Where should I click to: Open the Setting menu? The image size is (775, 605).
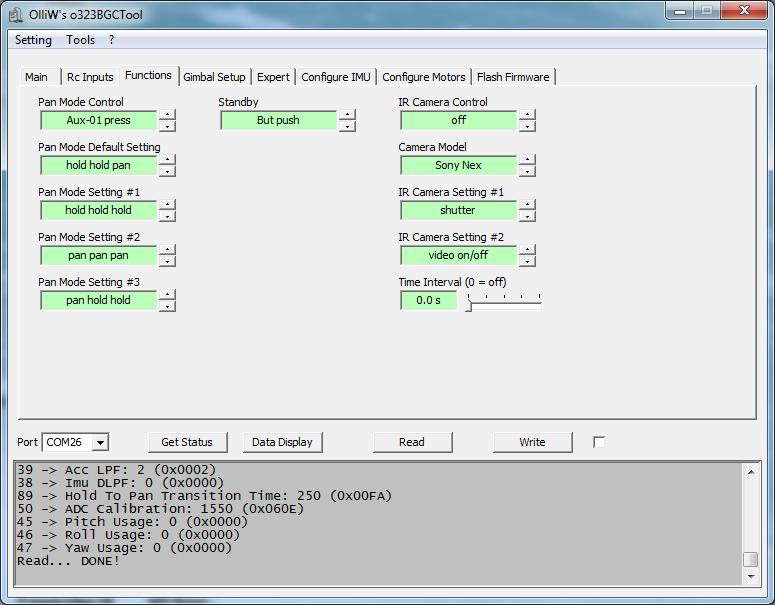34,40
